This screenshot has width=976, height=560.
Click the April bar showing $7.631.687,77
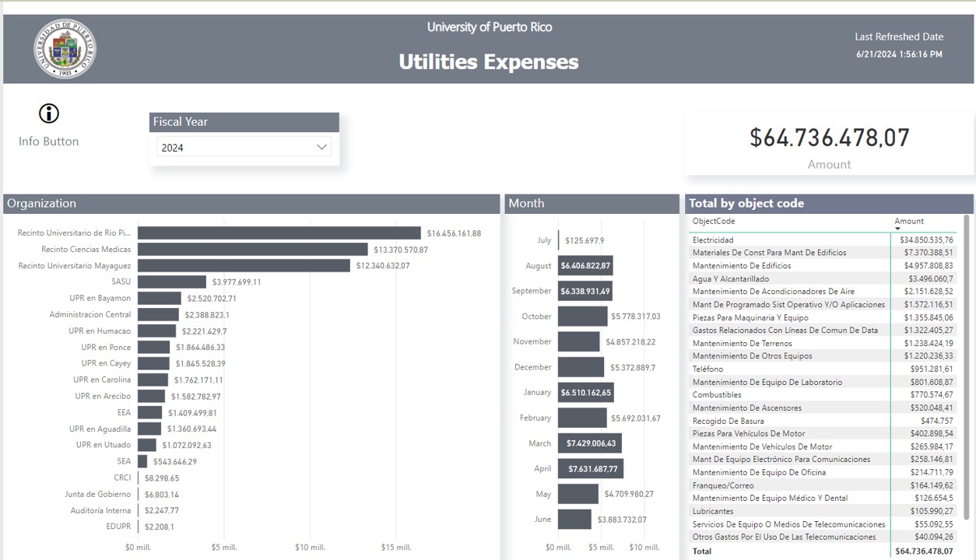click(590, 469)
